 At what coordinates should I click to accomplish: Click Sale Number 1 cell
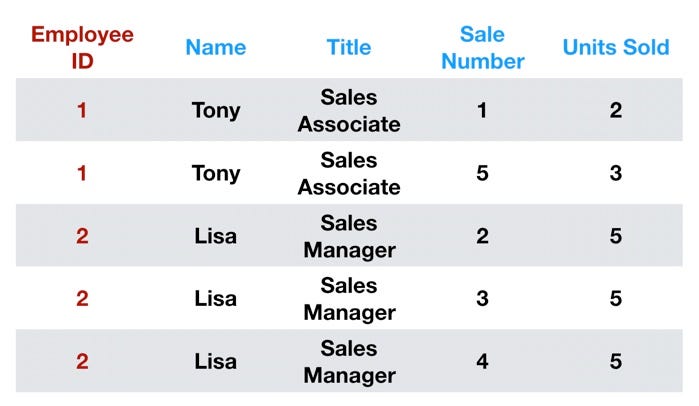pyautogui.click(x=482, y=111)
